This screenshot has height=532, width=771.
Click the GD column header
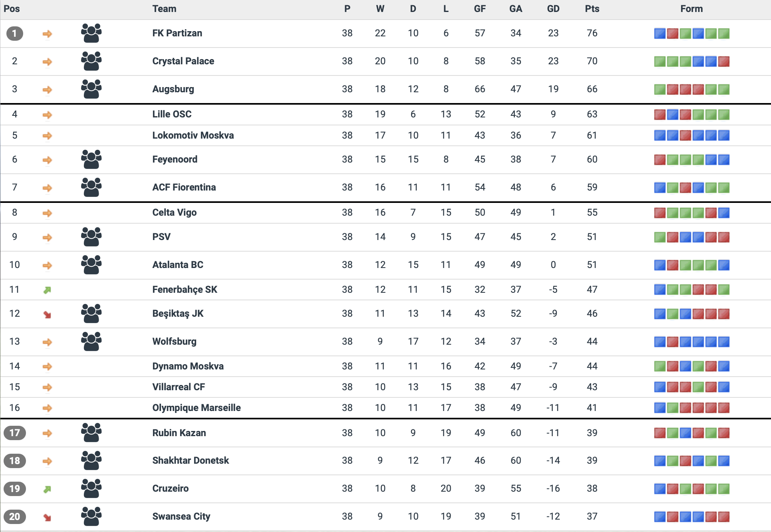(x=553, y=9)
